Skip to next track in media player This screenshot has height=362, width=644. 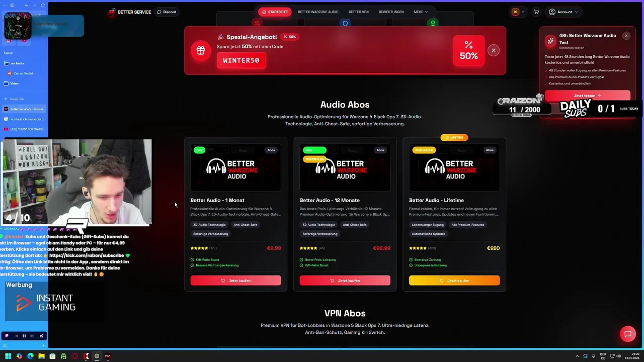[32, 336]
